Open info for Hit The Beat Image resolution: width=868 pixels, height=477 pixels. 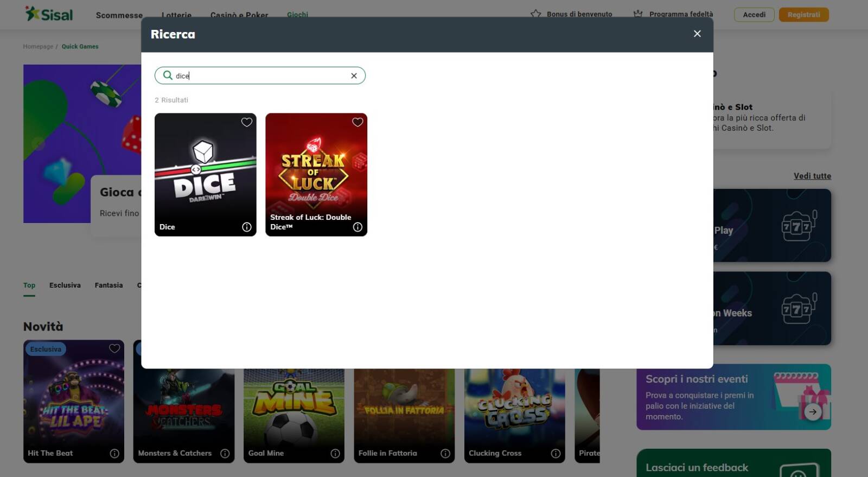click(114, 453)
